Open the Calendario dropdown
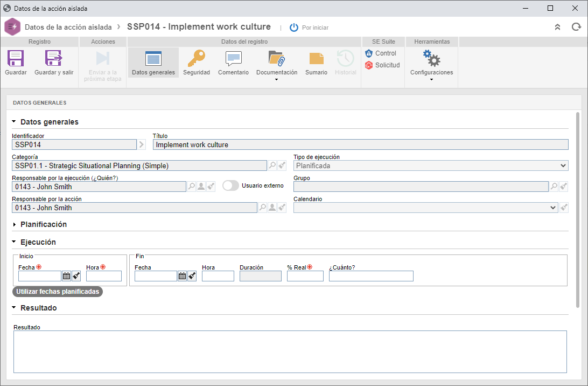Viewport: 588px width, 386px height. tap(425, 208)
